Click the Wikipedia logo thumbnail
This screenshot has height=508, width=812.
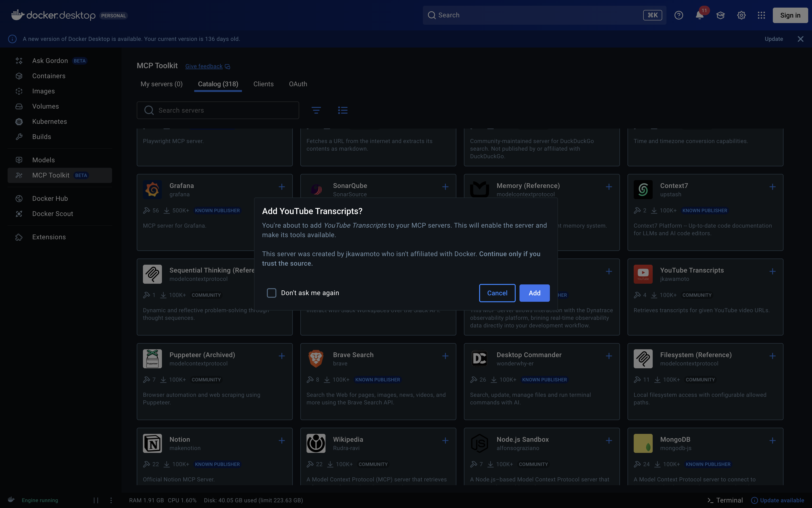[x=316, y=444]
